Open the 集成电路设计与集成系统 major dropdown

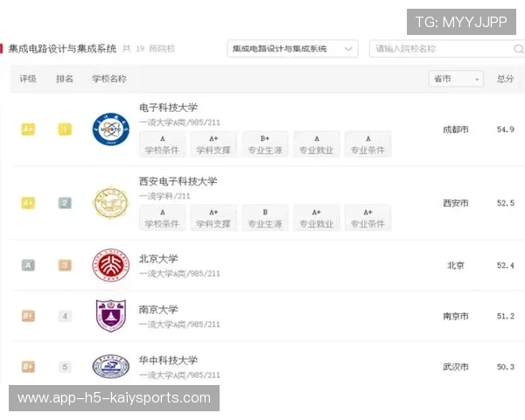point(292,49)
